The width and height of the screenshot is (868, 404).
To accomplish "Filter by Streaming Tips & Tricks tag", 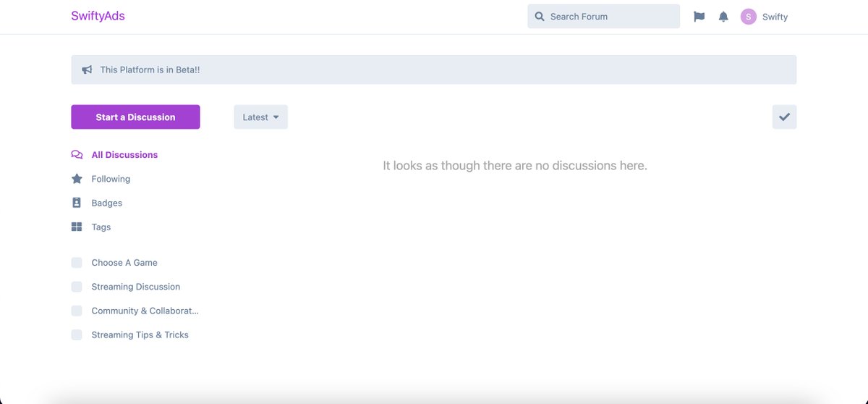I will pyautogui.click(x=140, y=334).
